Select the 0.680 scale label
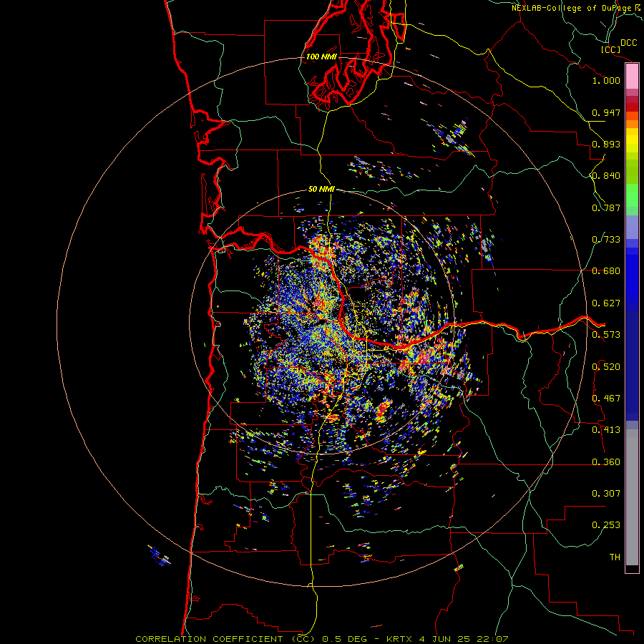This screenshot has height=644, width=644. coord(606,271)
